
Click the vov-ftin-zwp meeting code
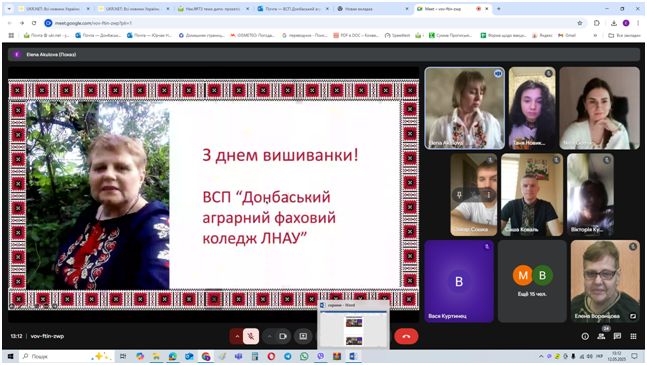pos(47,336)
